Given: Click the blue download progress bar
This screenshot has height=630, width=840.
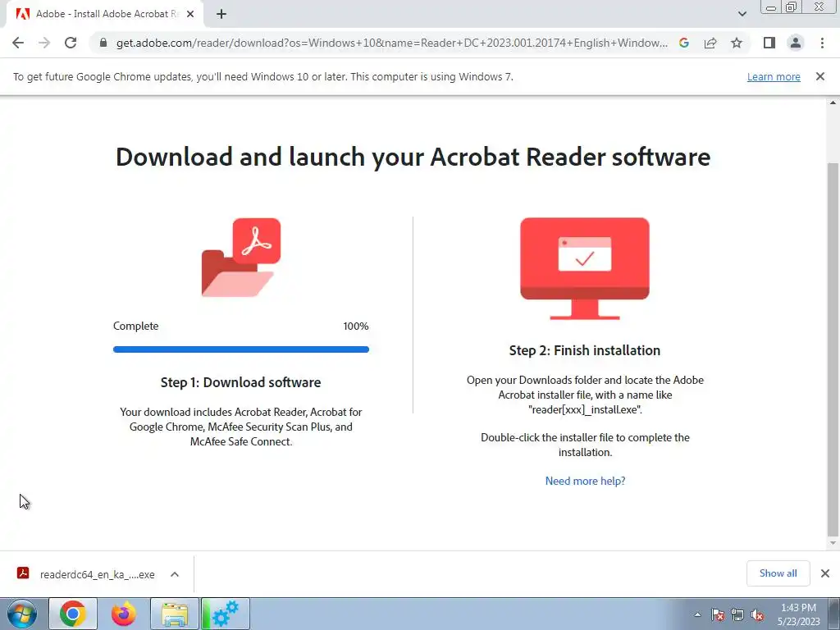Looking at the screenshot, I should pos(241,349).
